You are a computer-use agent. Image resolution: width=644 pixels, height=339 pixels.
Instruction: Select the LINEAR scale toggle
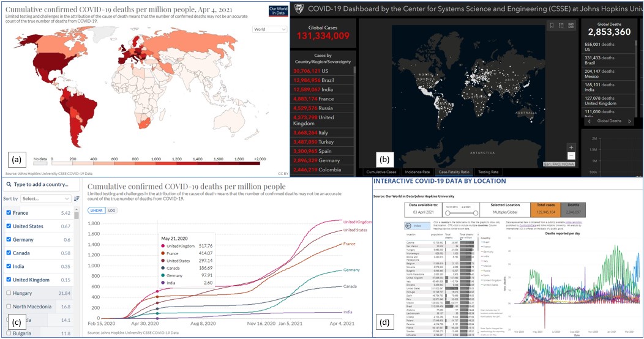(x=97, y=210)
